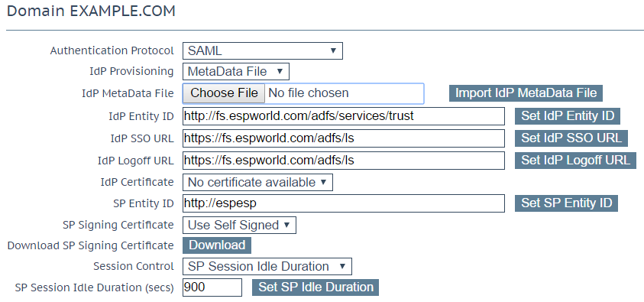Click the Set SP Idle Duration button

(x=316, y=287)
